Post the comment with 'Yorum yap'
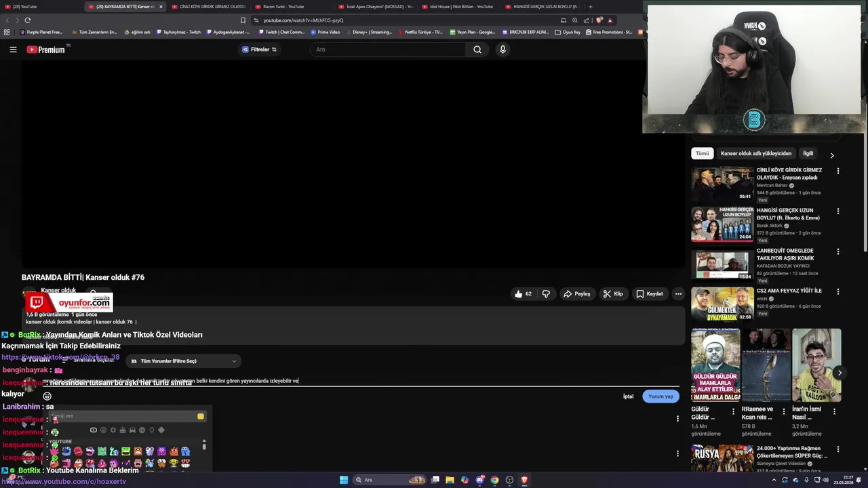Viewport: 868px width, 488px height. click(660, 396)
